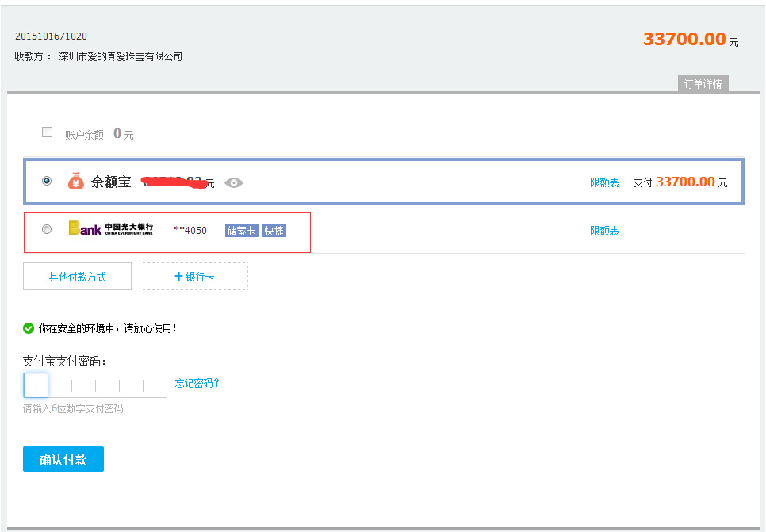Add a new card via +银行卡
The height and width of the screenshot is (532, 766).
[x=194, y=277]
